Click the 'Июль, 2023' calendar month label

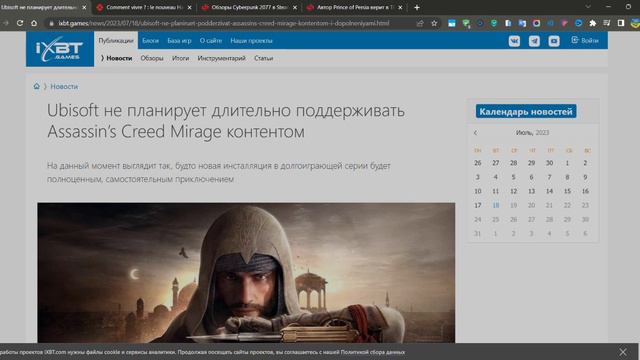[x=532, y=133]
